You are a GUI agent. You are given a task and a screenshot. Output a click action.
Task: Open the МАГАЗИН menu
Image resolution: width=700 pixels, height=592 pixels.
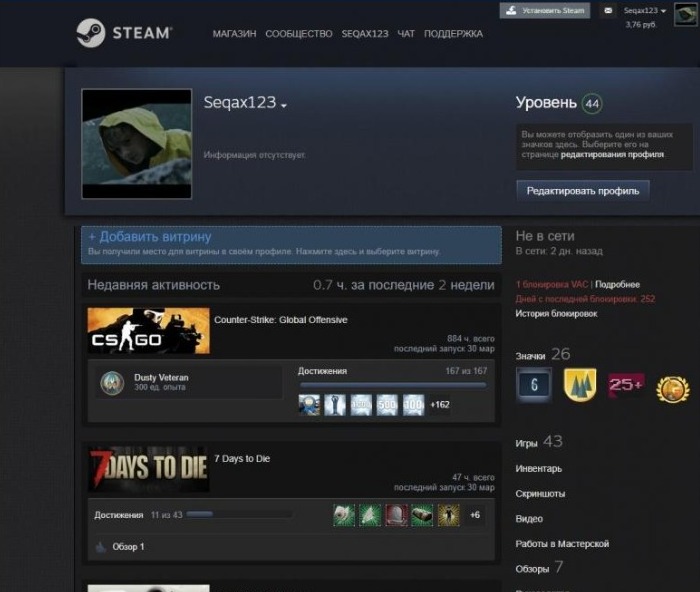click(234, 33)
